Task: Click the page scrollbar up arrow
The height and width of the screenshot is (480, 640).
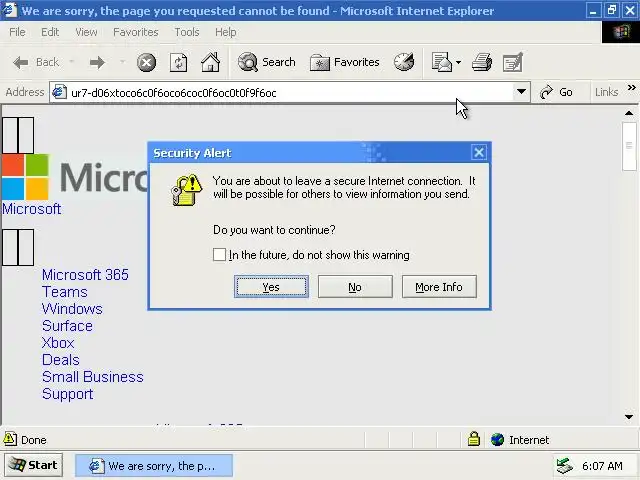Action: click(x=629, y=113)
